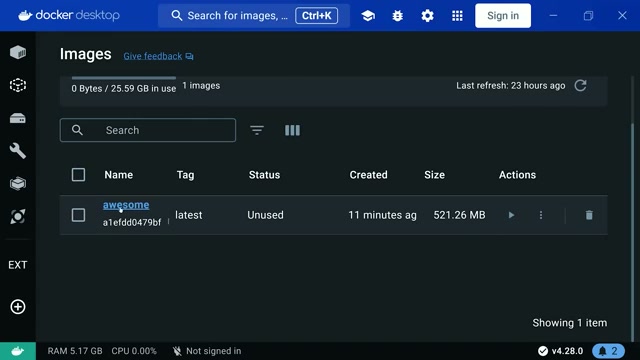Viewport: 640px width, 360px height.
Task: Open the notifications bell showing 2
Action: tap(608, 351)
